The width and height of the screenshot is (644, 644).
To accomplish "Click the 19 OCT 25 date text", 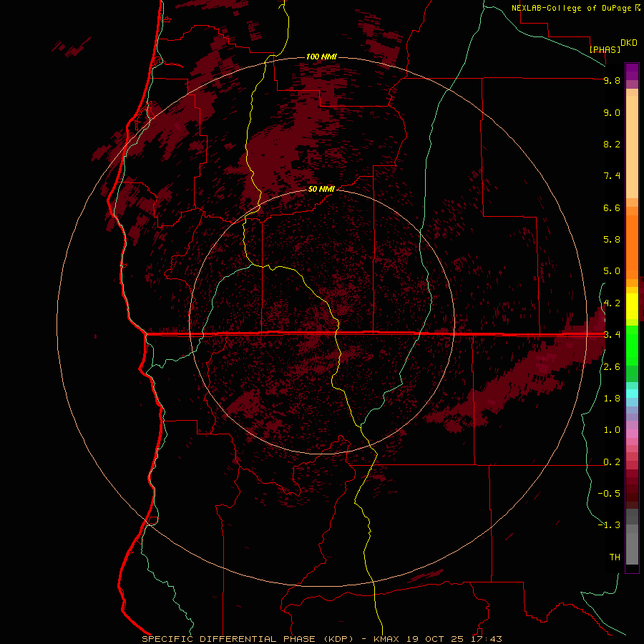I will pyautogui.click(x=435, y=639).
